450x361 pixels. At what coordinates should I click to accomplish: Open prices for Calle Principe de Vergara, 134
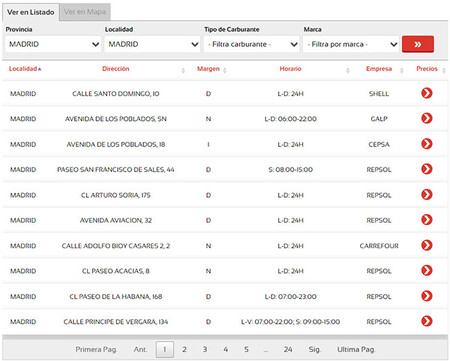point(427,321)
